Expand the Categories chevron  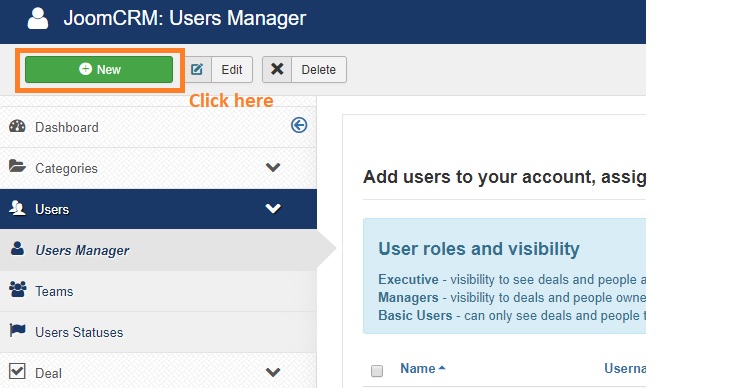[x=273, y=167]
